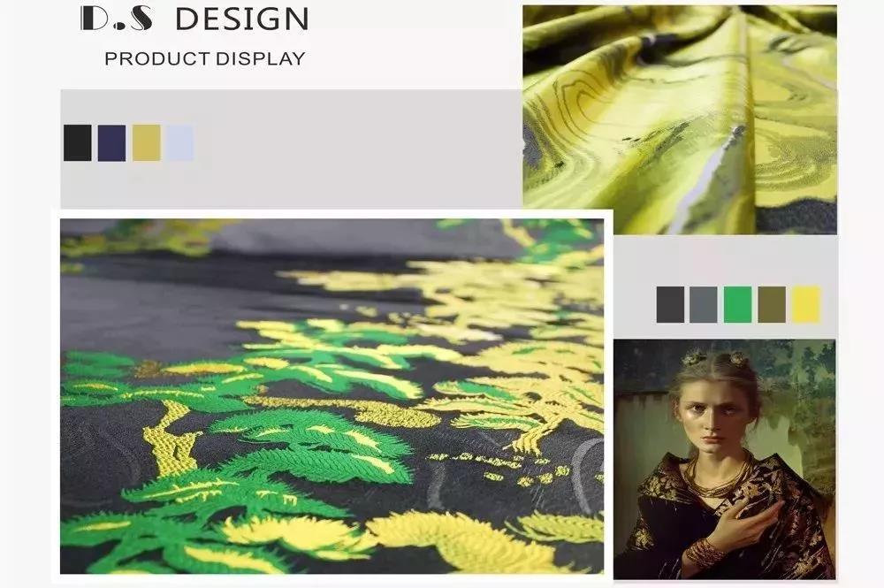This screenshot has width=884, height=588.
Task: Select the slate gray swatch
Action: click(x=704, y=304)
